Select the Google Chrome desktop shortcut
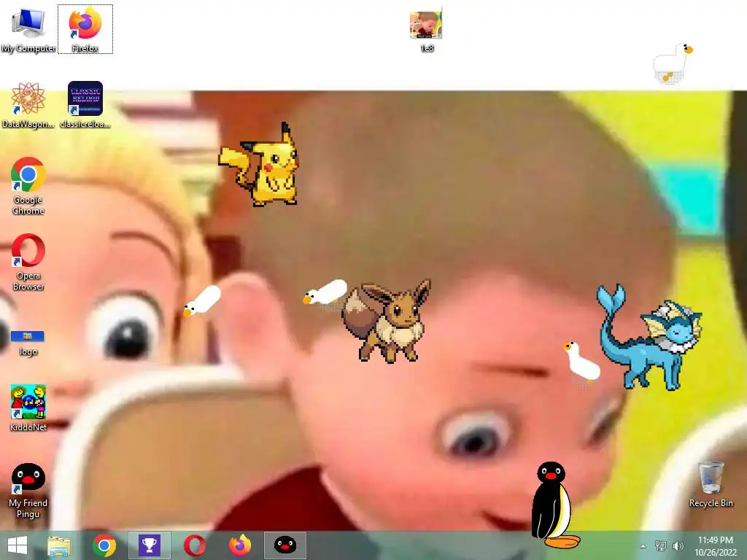 tap(28, 186)
